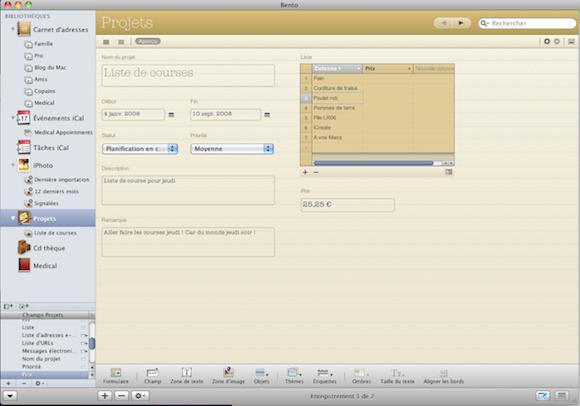Click the split view icon top right

tap(571, 41)
